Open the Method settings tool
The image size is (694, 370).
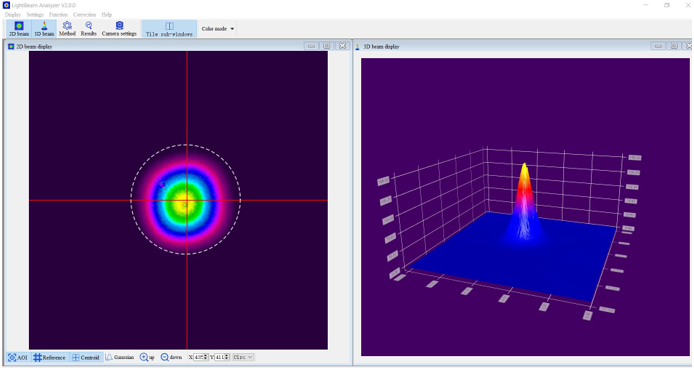click(67, 29)
